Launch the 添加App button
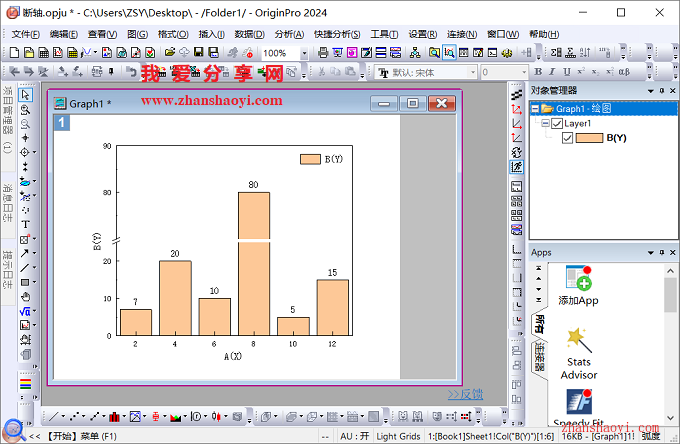Image resolution: width=680 pixels, height=444 pixels. click(579, 285)
